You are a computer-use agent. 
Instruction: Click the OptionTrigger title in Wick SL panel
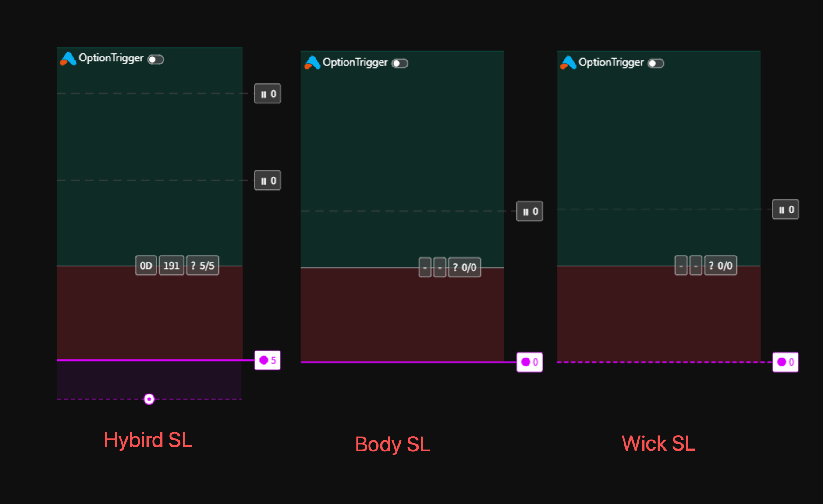pos(611,63)
